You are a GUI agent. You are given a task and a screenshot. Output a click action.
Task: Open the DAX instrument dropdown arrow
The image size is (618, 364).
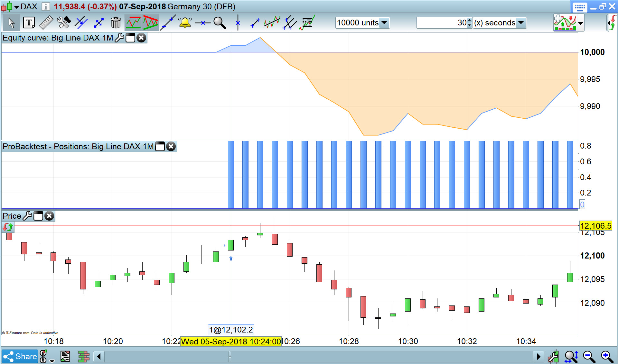(x=17, y=7)
